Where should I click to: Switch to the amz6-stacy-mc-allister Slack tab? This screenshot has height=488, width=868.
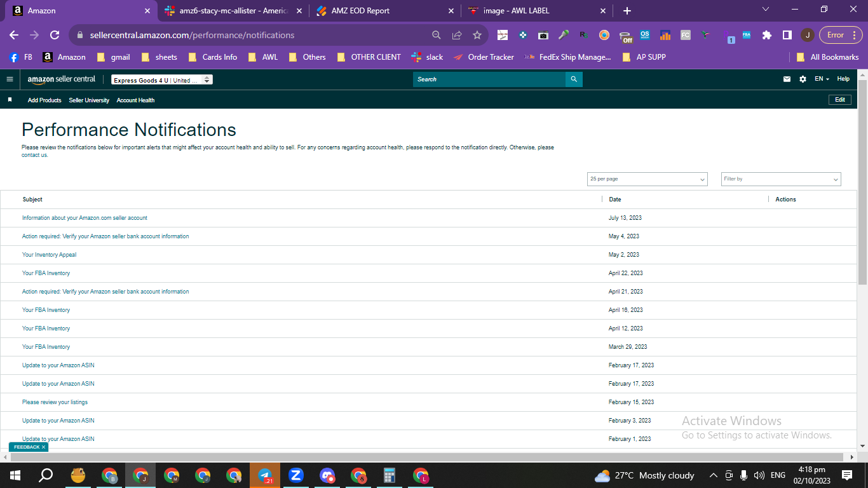click(233, 11)
